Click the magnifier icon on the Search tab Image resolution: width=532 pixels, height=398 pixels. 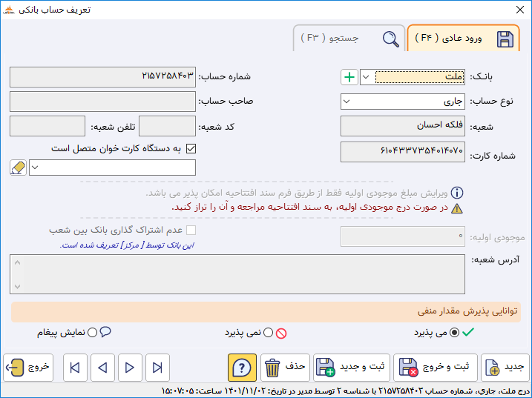coord(390,39)
